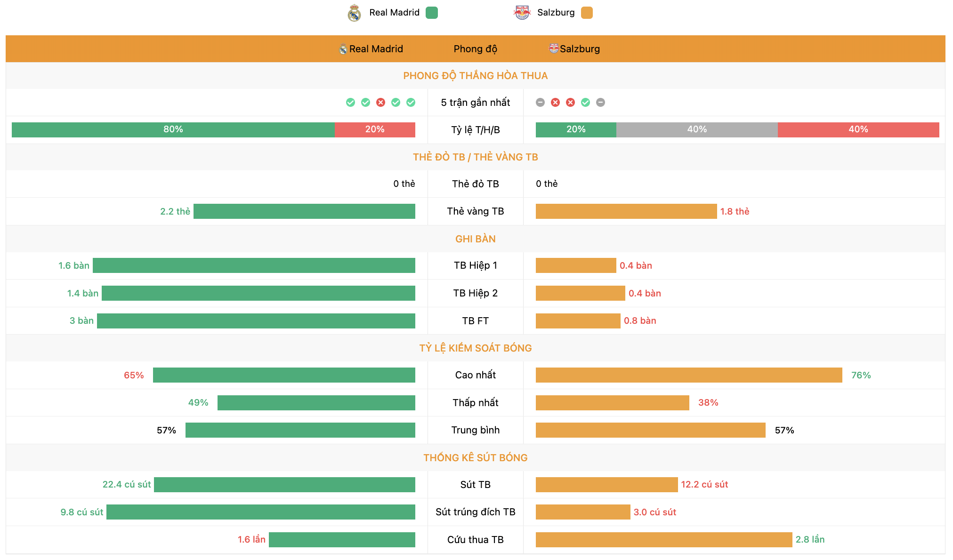Click the THỐNG KÊ SÚT BÓNG heading
953x560 pixels.
click(x=475, y=458)
